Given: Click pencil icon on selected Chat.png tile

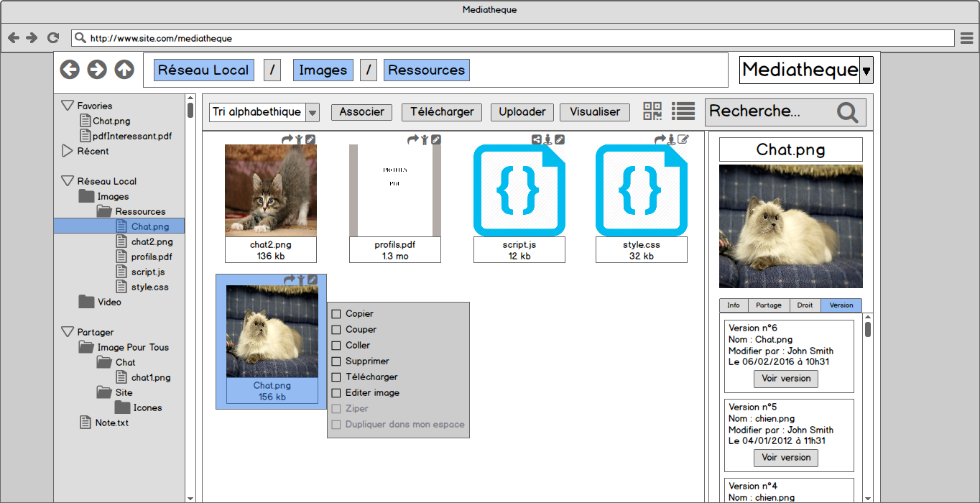Looking at the screenshot, I should point(313,280).
